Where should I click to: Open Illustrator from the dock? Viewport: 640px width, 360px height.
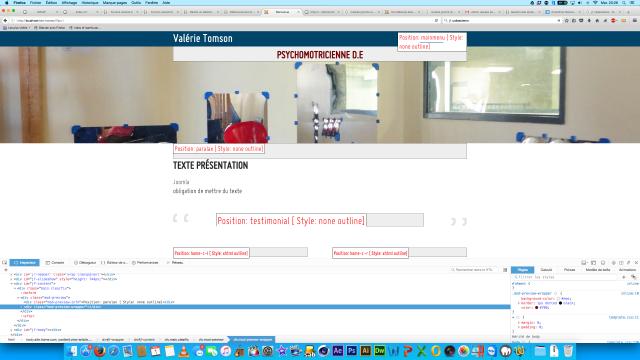[x=365, y=351]
